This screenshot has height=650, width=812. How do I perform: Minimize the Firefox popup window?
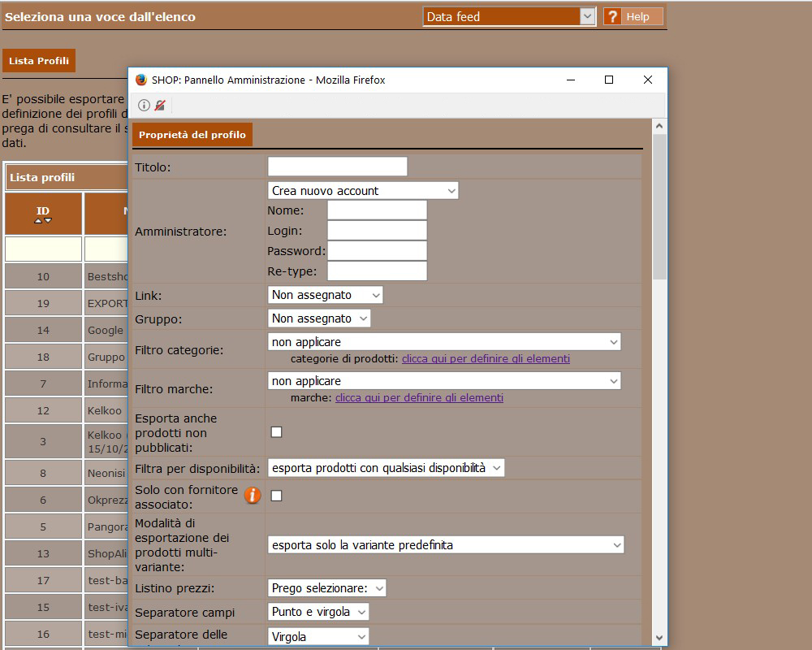coord(571,80)
